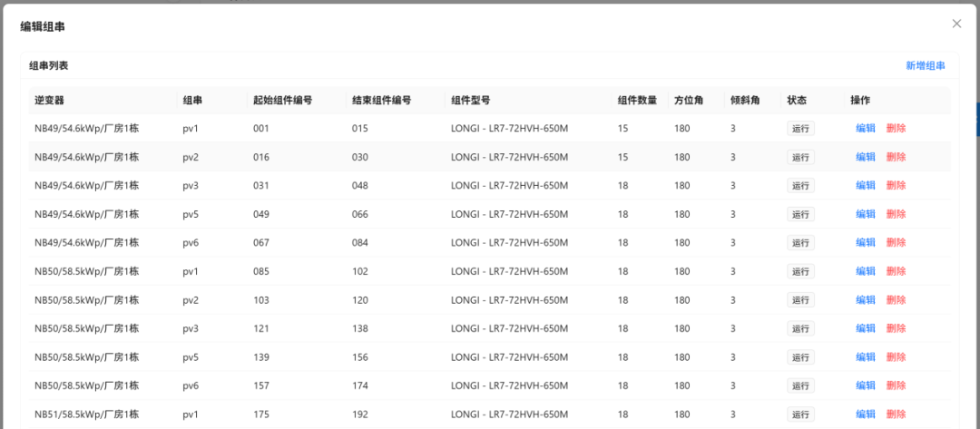Edit the string starting at component 001
The image size is (980, 429).
865,129
